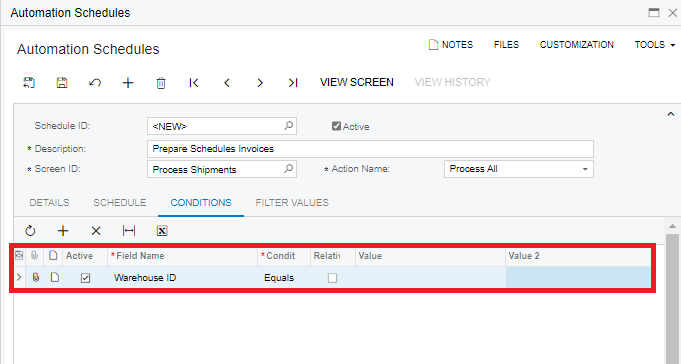
Task: Click the Save disk icon
Action: pyautogui.click(x=62, y=83)
